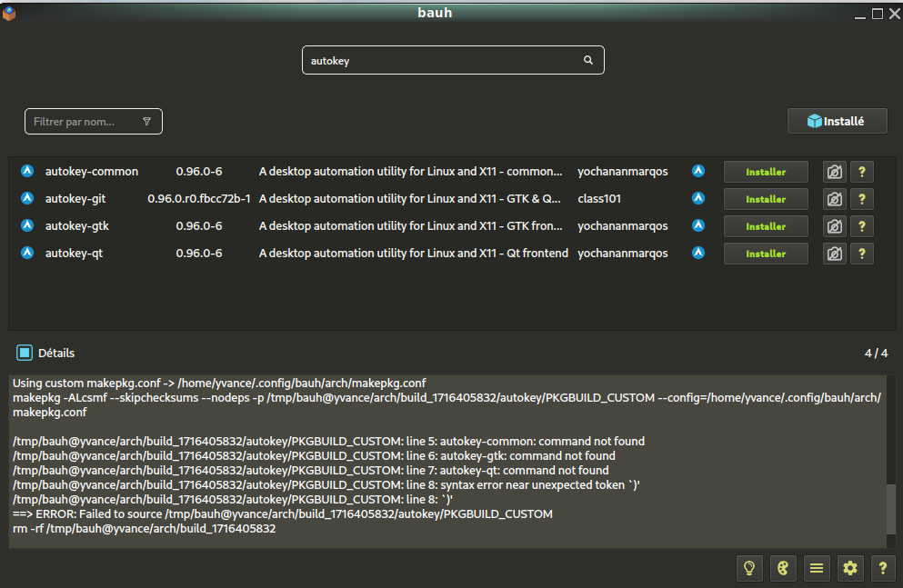Click maintainer yochananmarqos of autokey-gtk

click(623, 226)
